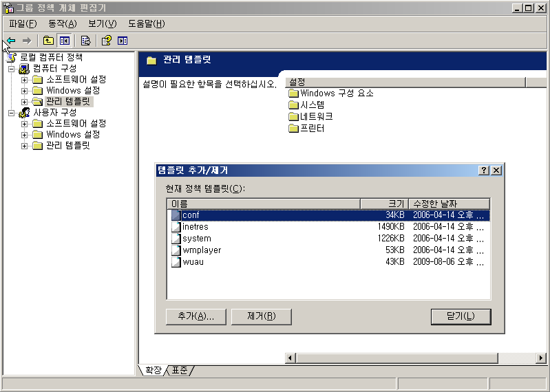
Task: Click the horizontal scrollbar thumb
Action: 397,358
